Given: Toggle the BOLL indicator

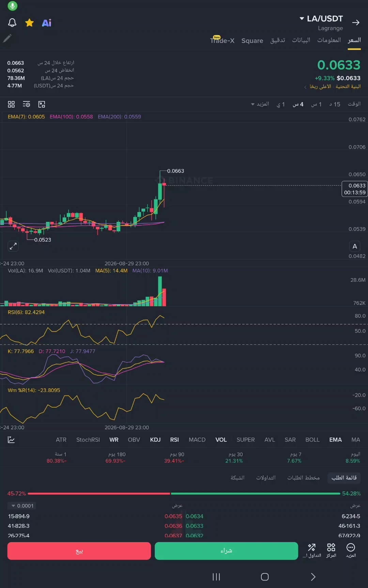Looking at the screenshot, I should (312, 440).
